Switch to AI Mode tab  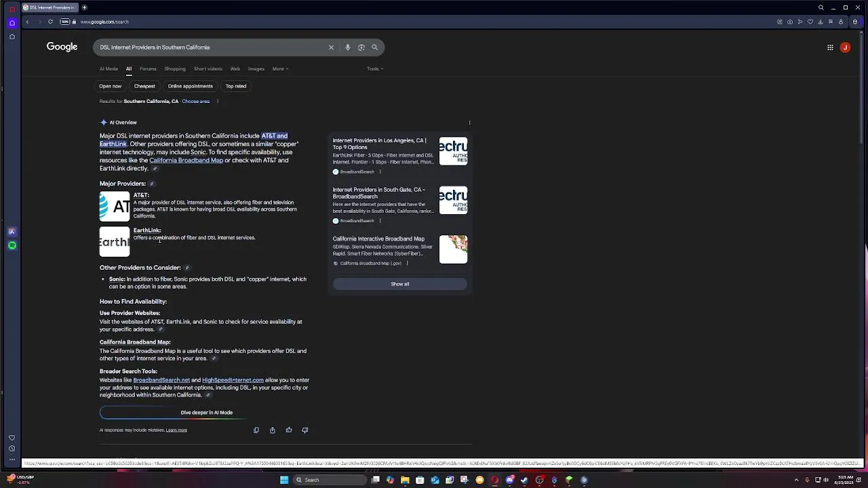[108, 68]
